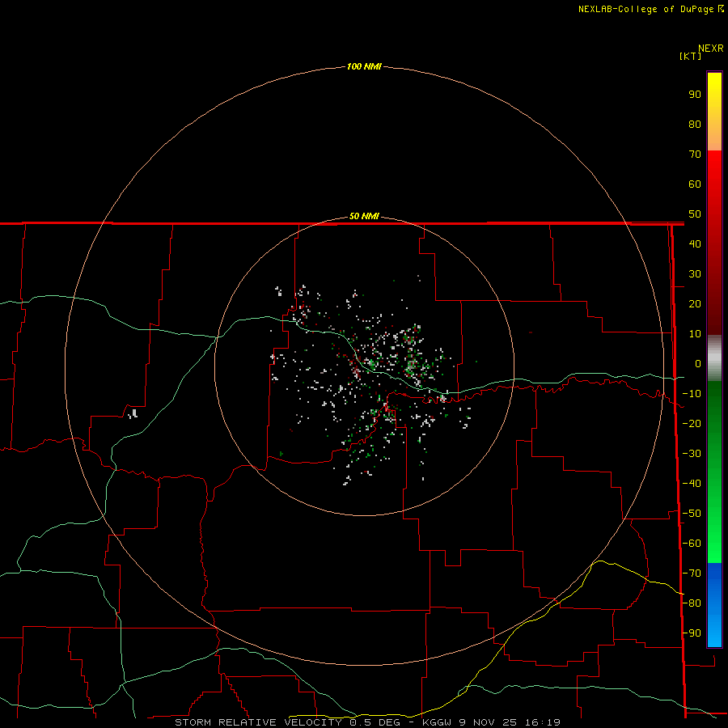
Task: Click the 30 knot scale label
Action: [695, 274]
